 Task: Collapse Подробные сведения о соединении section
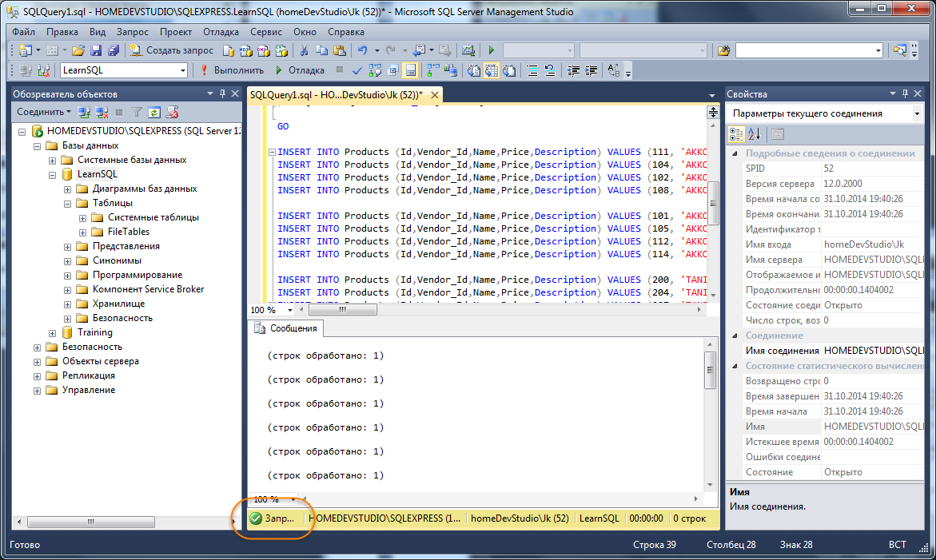[735, 153]
